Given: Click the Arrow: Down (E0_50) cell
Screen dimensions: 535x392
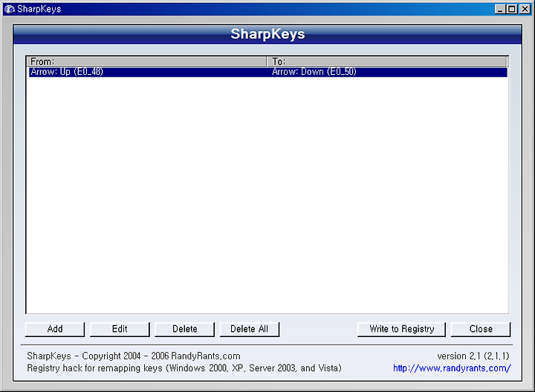Looking at the screenshot, I should coord(314,72).
